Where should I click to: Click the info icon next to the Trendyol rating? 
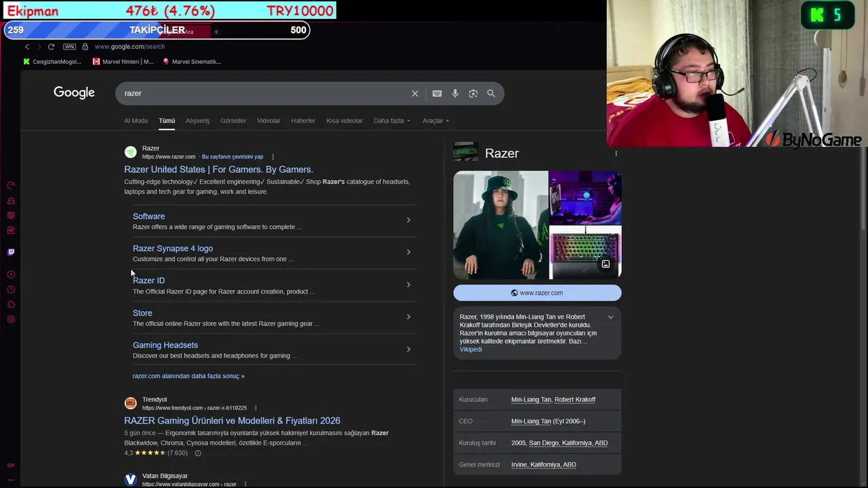(x=198, y=453)
